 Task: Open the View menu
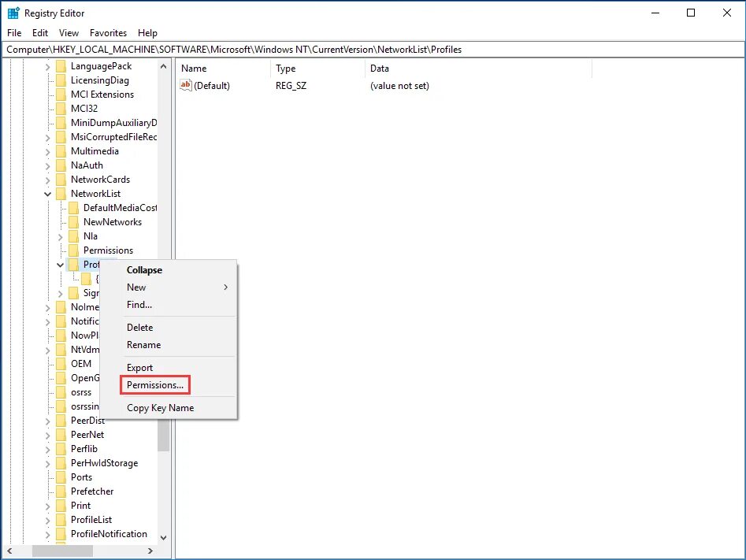click(x=69, y=33)
